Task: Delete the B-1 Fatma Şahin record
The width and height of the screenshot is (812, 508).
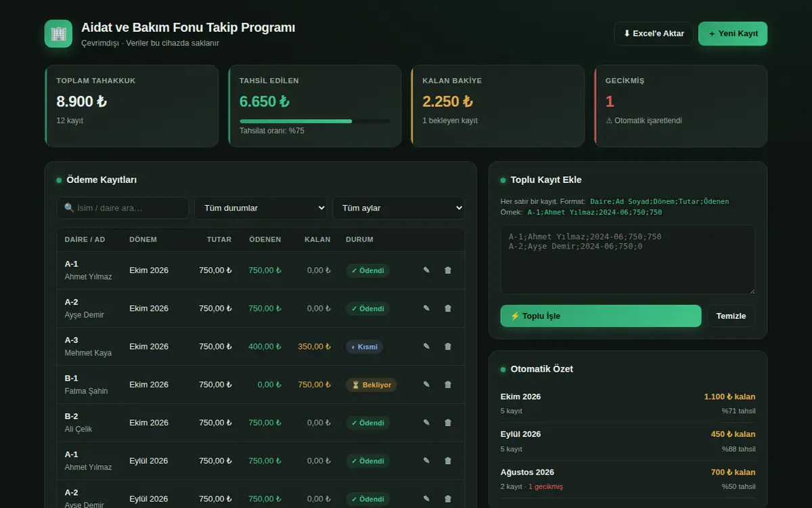Action: (x=448, y=384)
